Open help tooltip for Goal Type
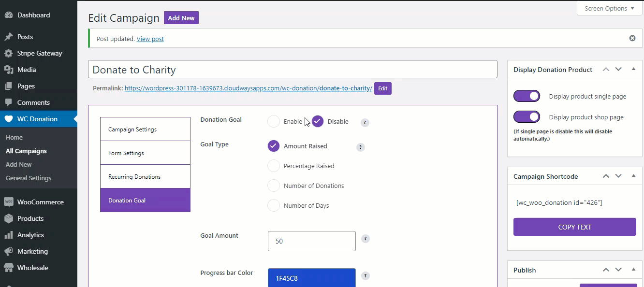The width and height of the screenshot is (644, 287). click(x=360, y=147)
